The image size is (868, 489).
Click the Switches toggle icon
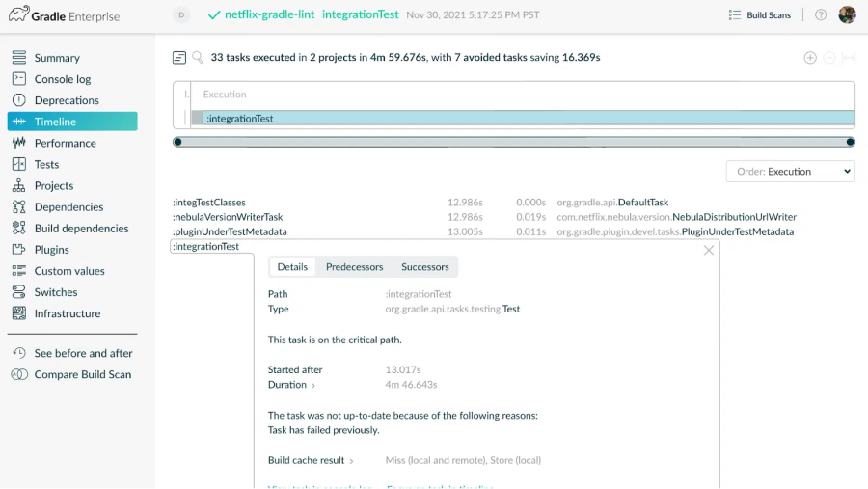[19, 292]
